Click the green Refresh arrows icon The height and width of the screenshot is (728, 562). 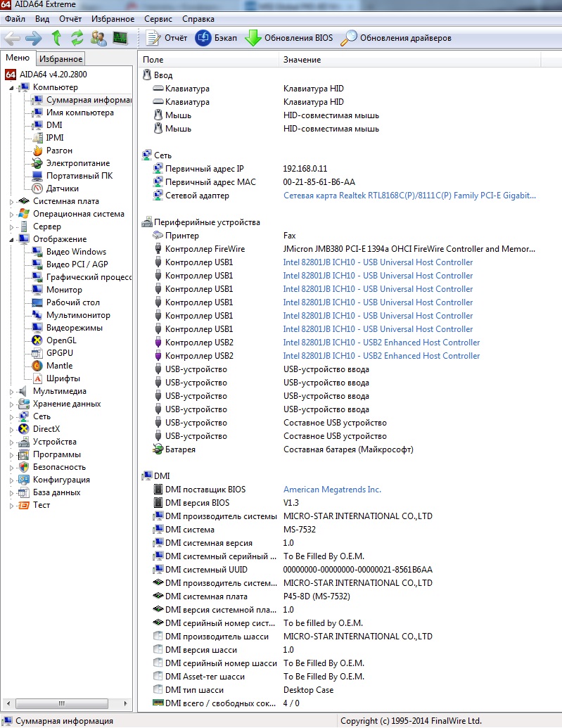pos(77,38)
